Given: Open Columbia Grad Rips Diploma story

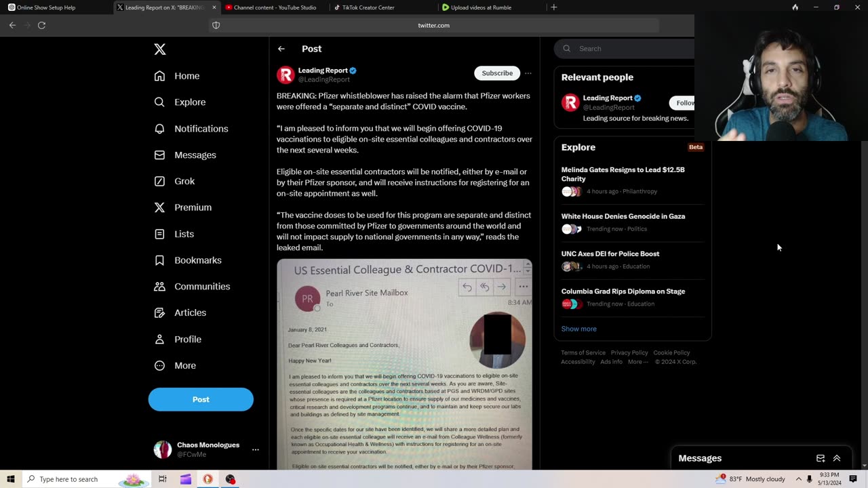Looking at the screenshot, I should 631,297.
